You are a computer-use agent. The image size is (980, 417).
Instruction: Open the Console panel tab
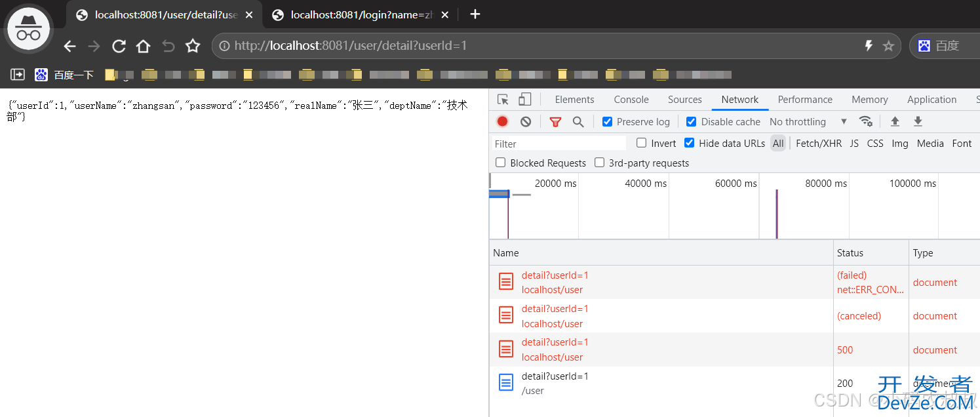[631, 100]
